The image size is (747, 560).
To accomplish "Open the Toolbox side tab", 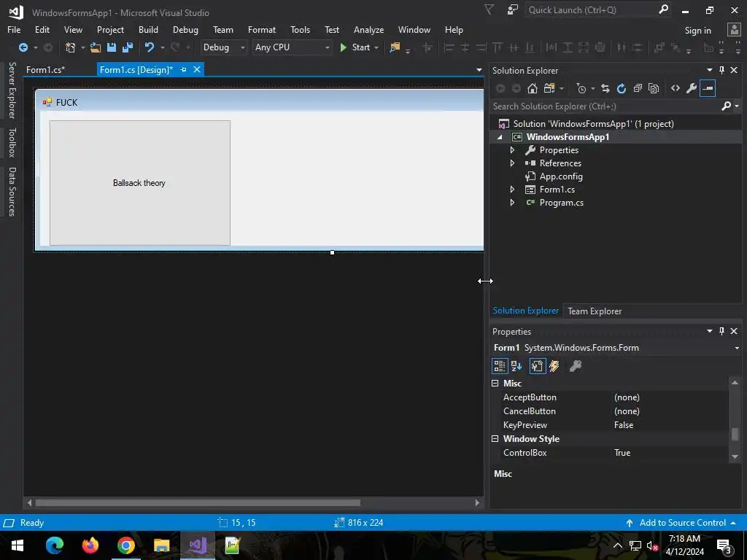I will [x=12, y=142].
